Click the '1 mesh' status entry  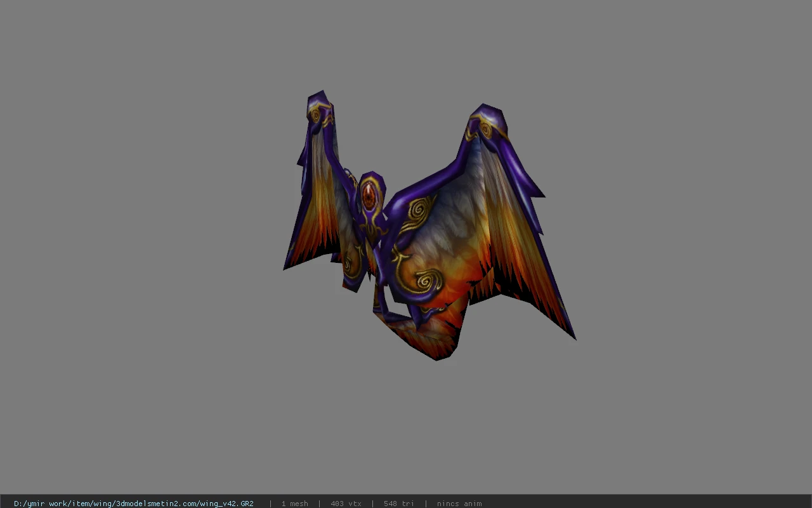(x=295, y=504)
